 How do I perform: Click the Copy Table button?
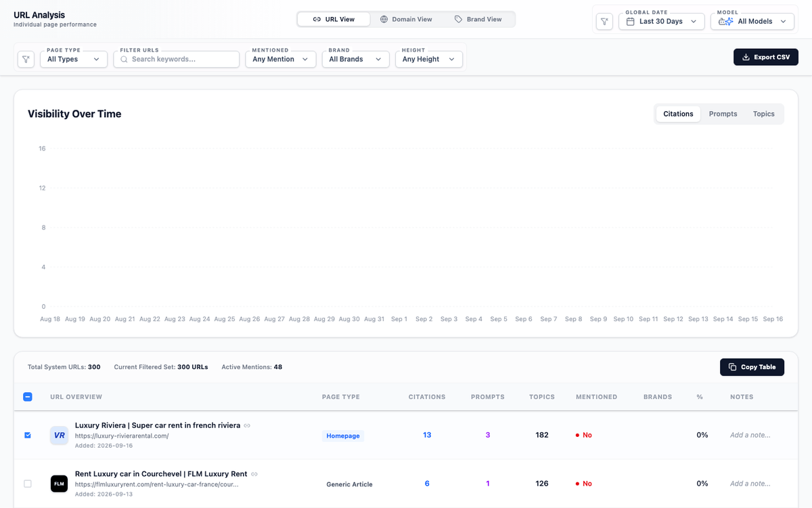pos(752,367)
